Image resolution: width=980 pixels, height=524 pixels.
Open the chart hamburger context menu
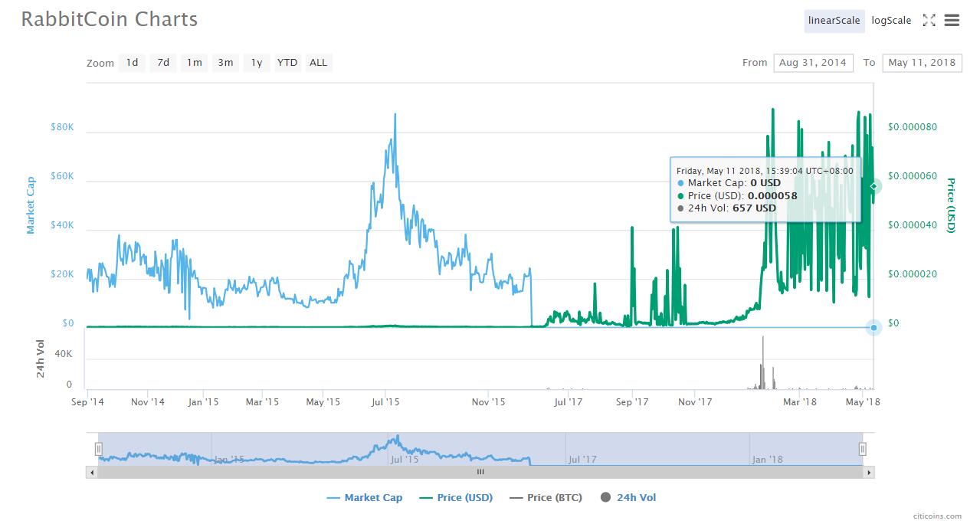(952, 21)
